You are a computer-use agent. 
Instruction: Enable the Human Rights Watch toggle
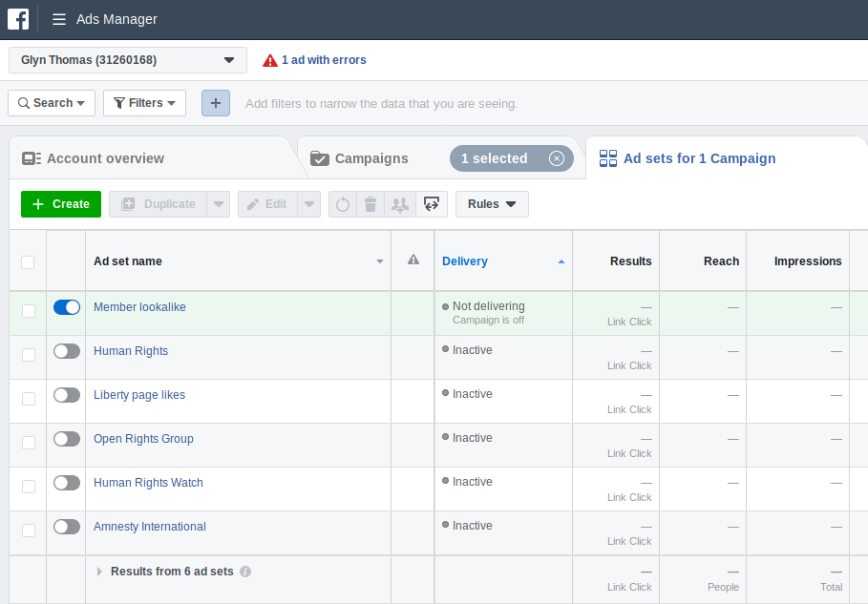point(67,483)
